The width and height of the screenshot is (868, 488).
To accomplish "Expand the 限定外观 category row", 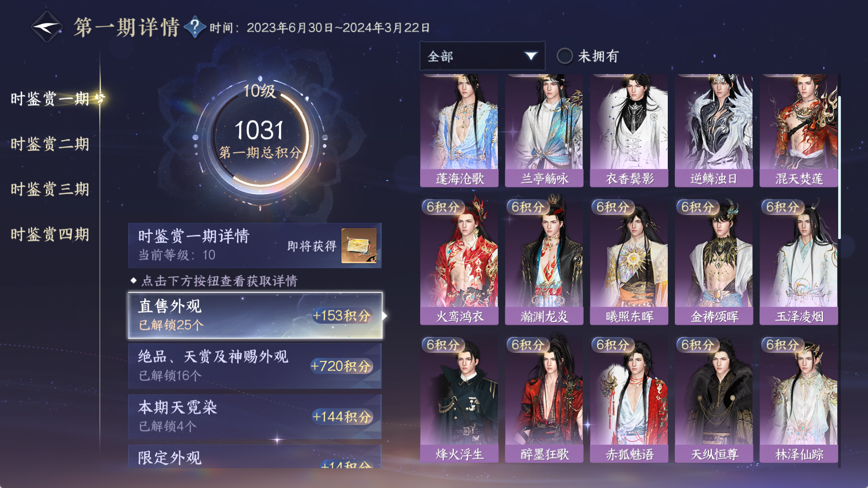I will [x=255, y=457].
